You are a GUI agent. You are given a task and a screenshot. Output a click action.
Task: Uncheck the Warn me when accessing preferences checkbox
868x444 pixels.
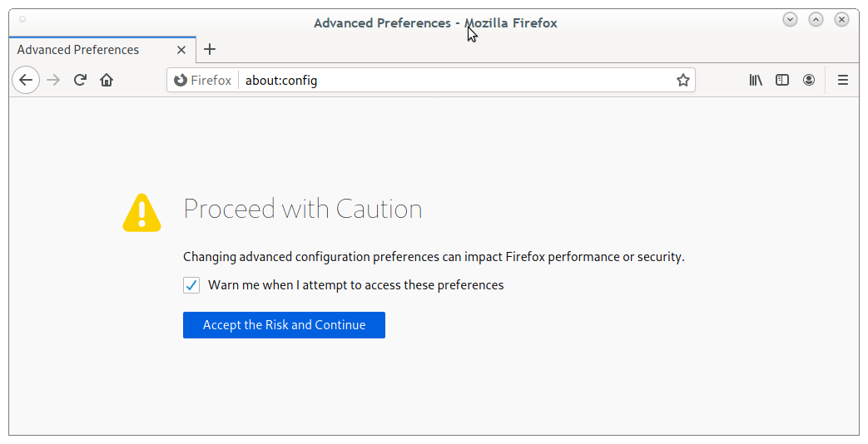pyautogui.click(x=191, y=285)
